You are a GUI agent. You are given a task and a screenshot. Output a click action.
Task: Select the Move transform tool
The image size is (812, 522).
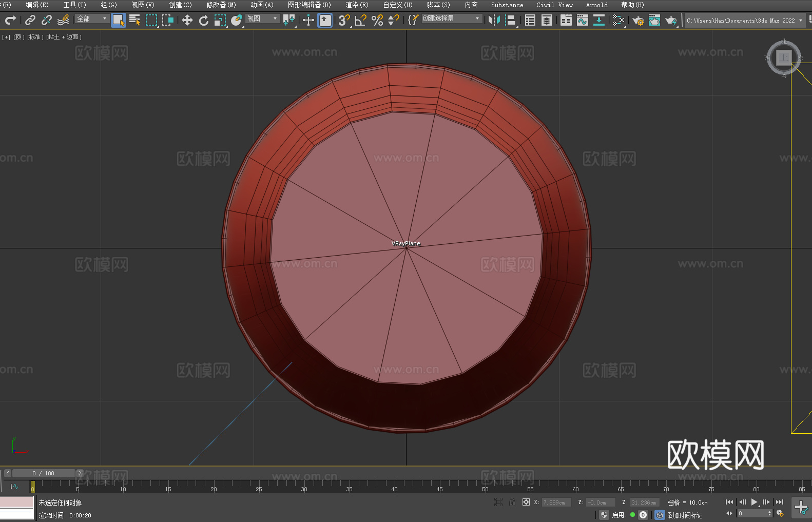187,21
